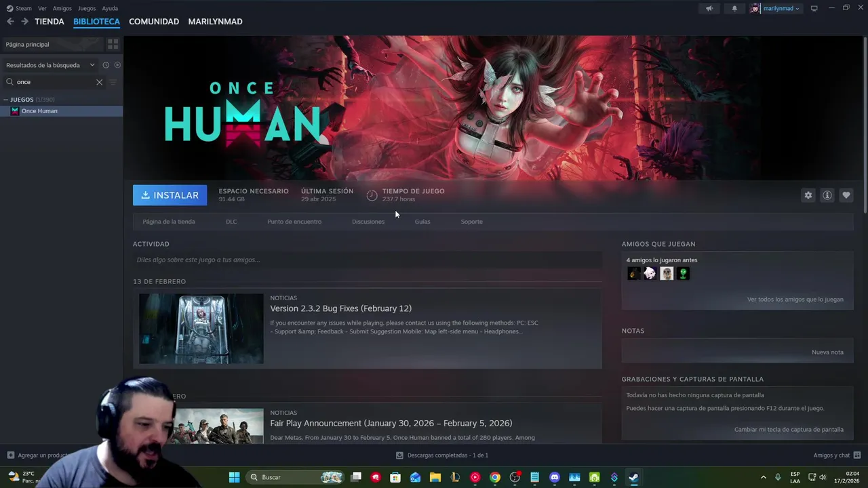868x488 pixels.
Task: Open Discord from the taskbar
Action: click(x=555, y=477)
